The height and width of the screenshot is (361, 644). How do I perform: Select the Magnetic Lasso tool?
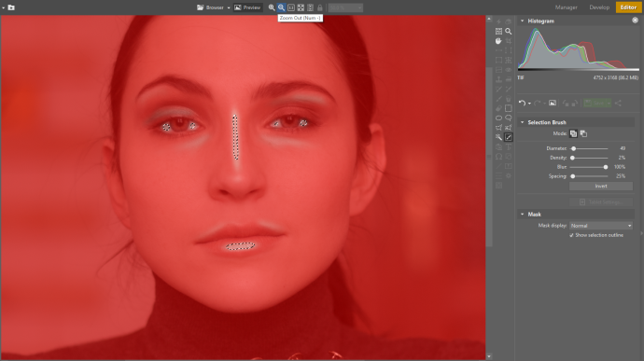pos(508,128)
